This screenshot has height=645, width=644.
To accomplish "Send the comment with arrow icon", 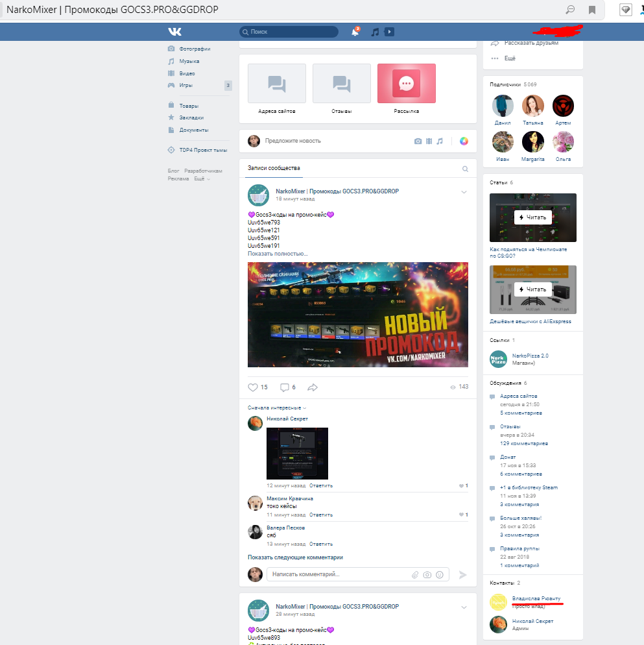I will click(462, 575).
